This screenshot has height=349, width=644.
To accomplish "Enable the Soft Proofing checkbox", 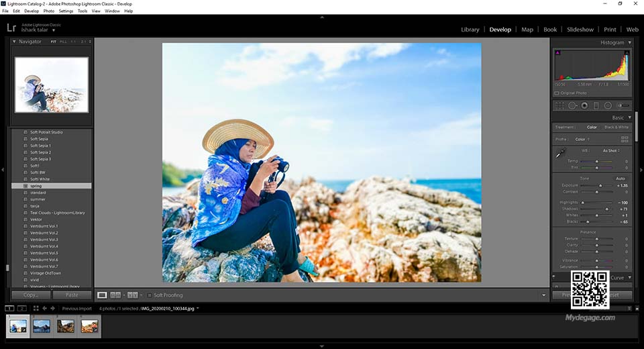I will (x=150, y=295).
